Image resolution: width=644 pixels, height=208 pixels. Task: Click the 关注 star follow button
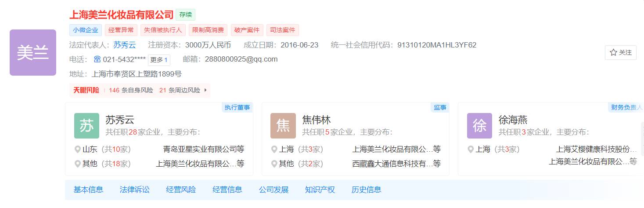[621, 52]
